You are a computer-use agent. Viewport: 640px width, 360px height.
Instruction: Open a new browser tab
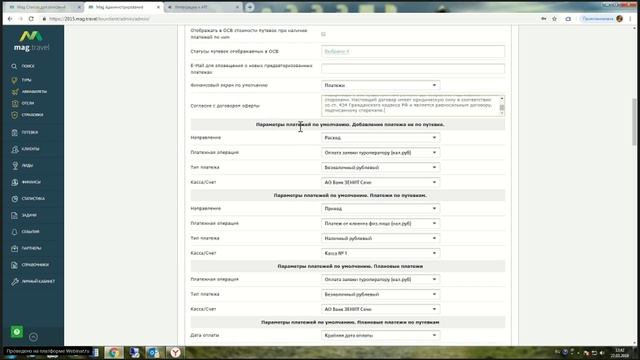point(250,7)
